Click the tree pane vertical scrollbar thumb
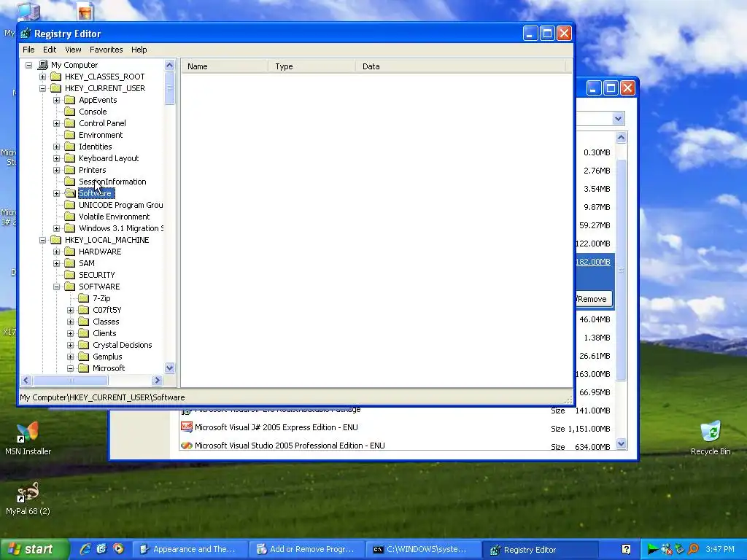This screenshot has width=747, height=560. click(x=169, y=88)
